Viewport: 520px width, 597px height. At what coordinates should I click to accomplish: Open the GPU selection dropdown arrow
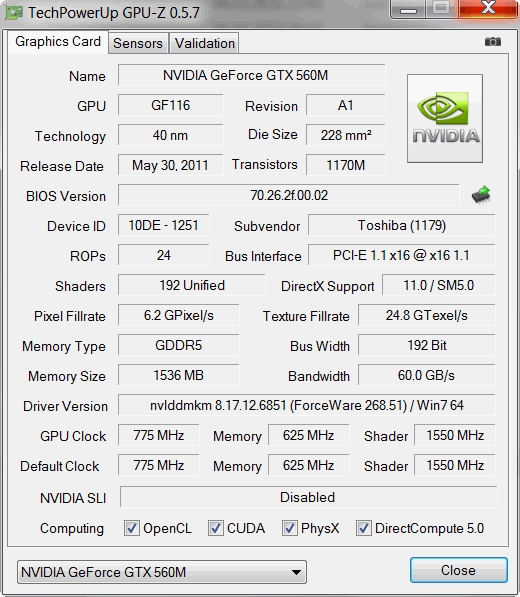tap(296, 572)
